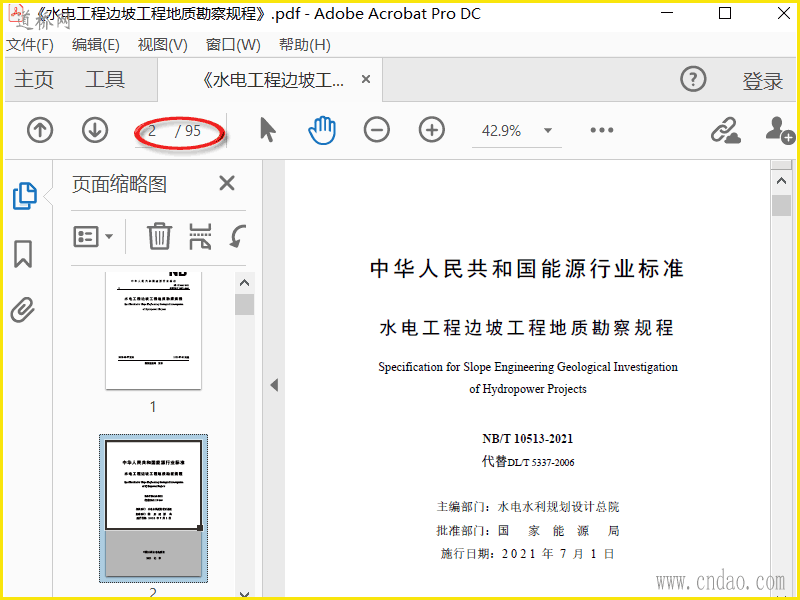Image resolution: width=800 pixels, height=600 pixels.
Task: Minimize the Acrobat window
Action: [x=667, y=13]
